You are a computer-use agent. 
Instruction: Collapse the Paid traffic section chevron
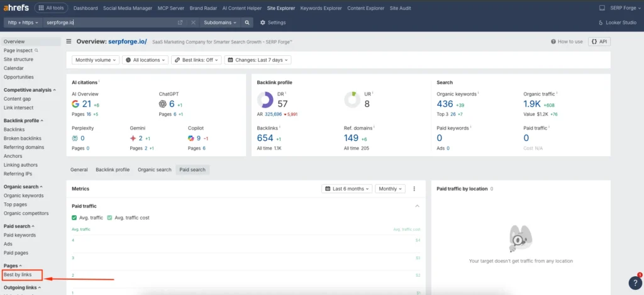tap(417, 206)
